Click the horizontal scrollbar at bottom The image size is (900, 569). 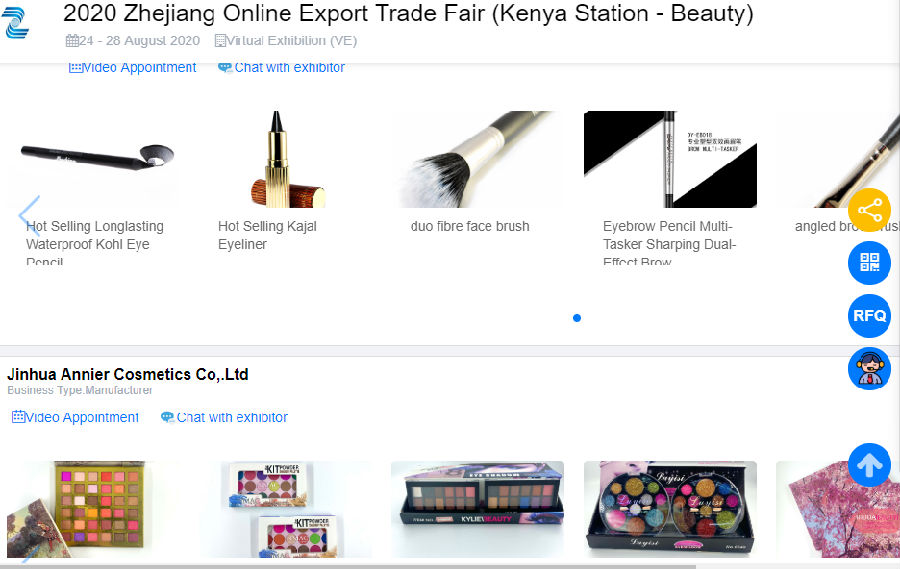tap(348, 566)
